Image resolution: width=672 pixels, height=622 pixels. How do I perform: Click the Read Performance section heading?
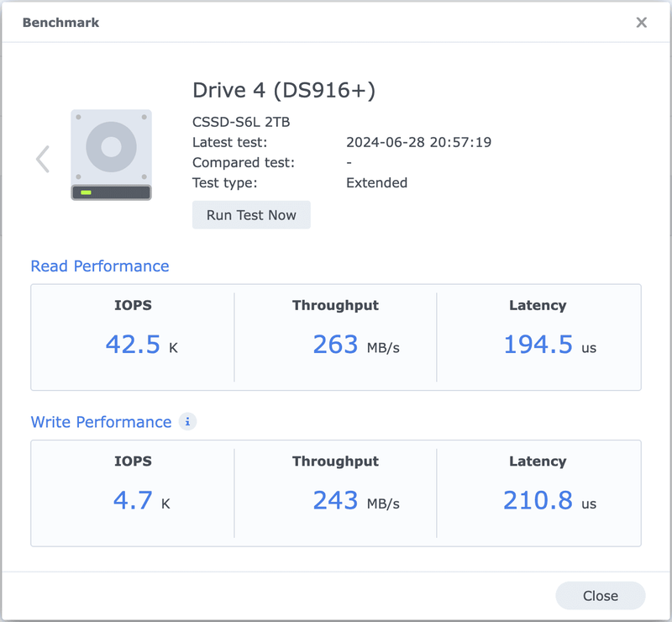click(100, 266)
